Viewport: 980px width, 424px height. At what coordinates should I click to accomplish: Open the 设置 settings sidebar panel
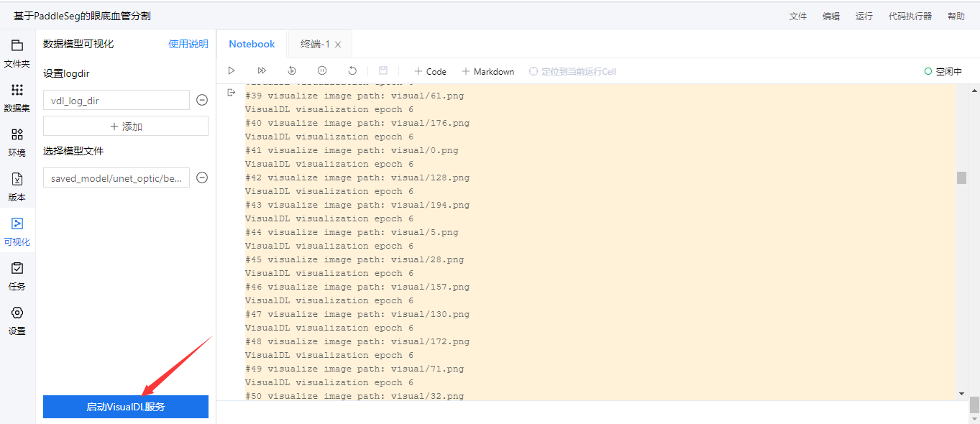point(17,321)
